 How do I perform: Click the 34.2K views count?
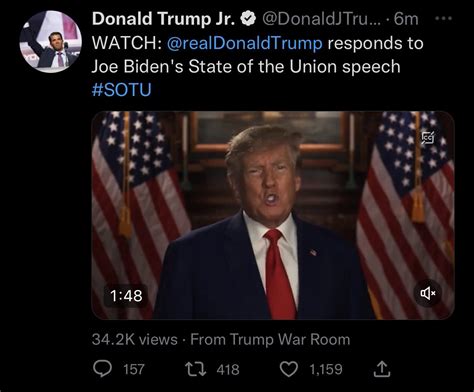[x=135, y=340]
